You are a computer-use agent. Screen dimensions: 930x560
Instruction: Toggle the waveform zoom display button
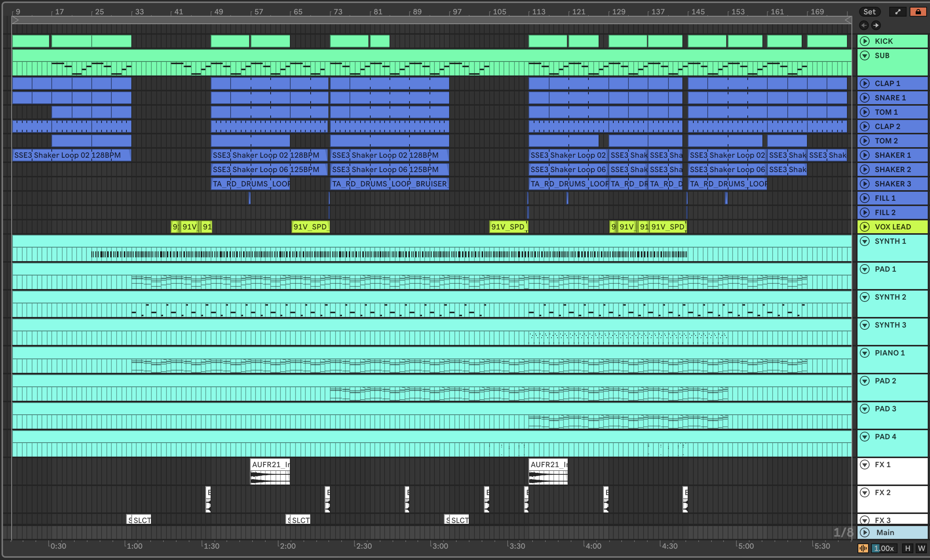(x=863, y=548)
